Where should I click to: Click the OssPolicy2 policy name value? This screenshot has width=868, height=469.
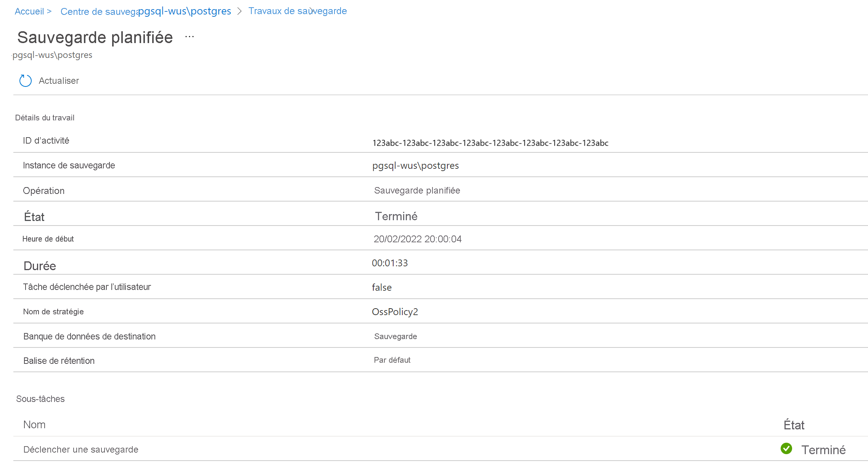click(x=395, y=312)
